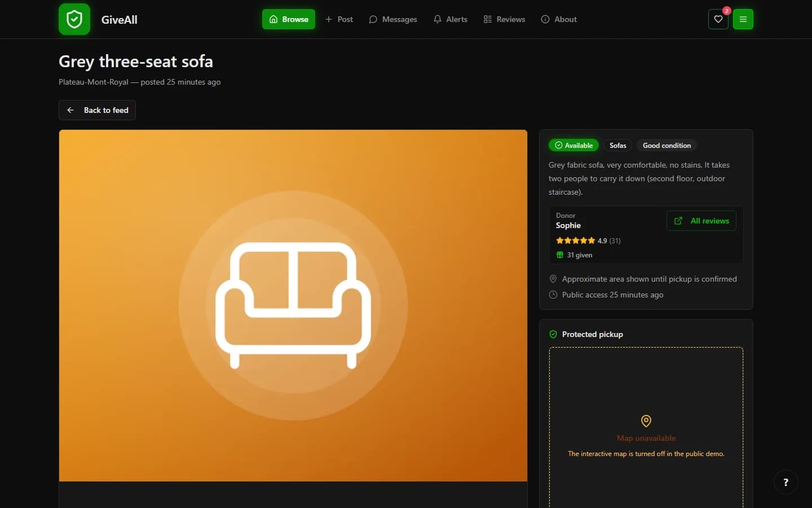Open All reviews for the donor

[x=701, y=221]
